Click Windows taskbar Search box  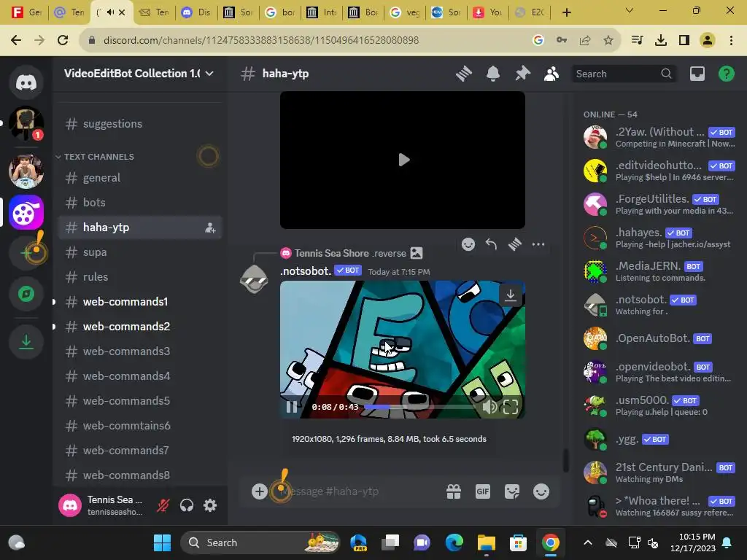[x=260, y=542]
